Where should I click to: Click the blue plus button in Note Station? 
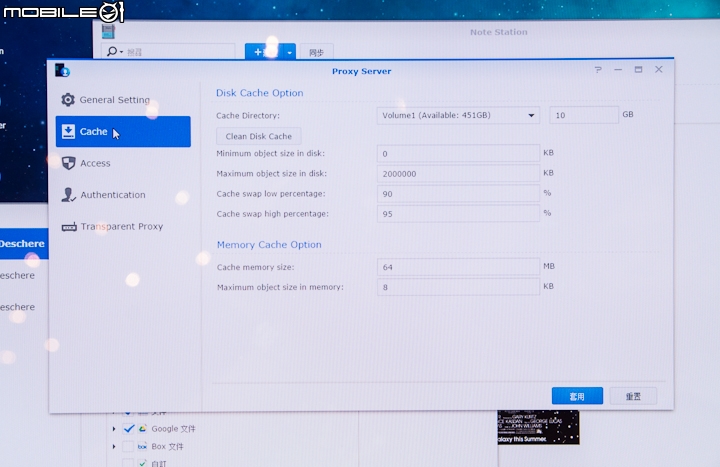[264, 52]
